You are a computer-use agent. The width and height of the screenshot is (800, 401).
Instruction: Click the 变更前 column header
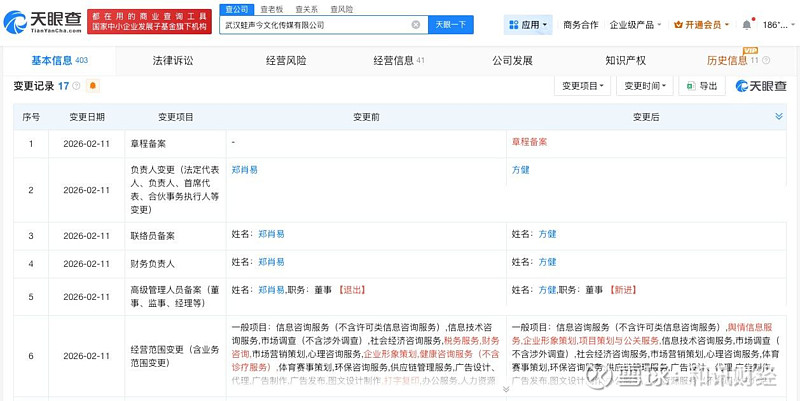[366, 117]
